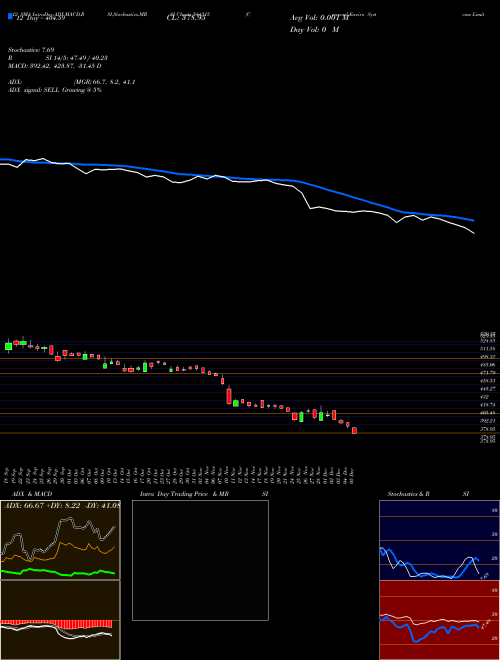This screenshot has width=500, height=660.
Task: Click the 'Stochastics & R' panel title
Action: (x=409, y=494)
